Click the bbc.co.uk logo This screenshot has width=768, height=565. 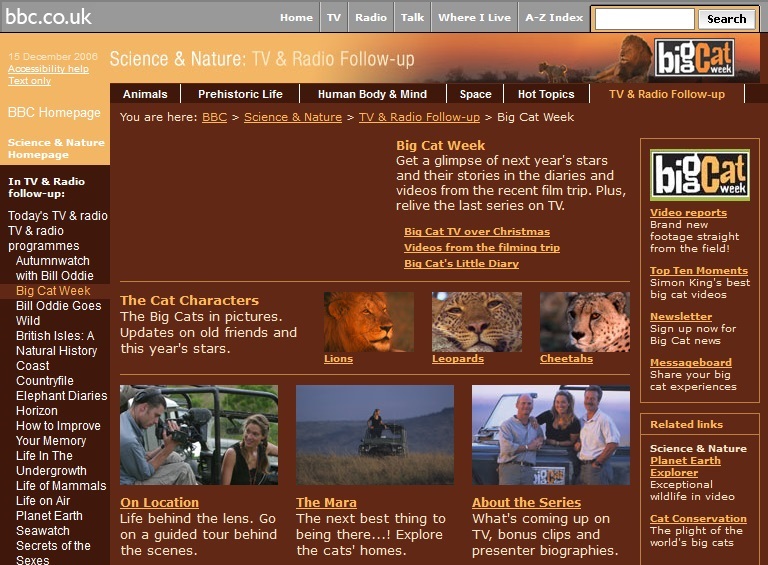click(48, 17)
